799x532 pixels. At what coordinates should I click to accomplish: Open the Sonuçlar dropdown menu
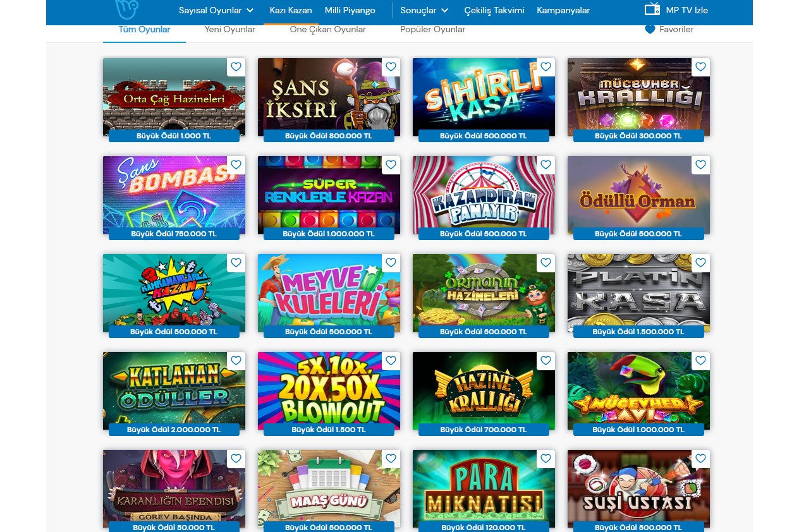424,11
